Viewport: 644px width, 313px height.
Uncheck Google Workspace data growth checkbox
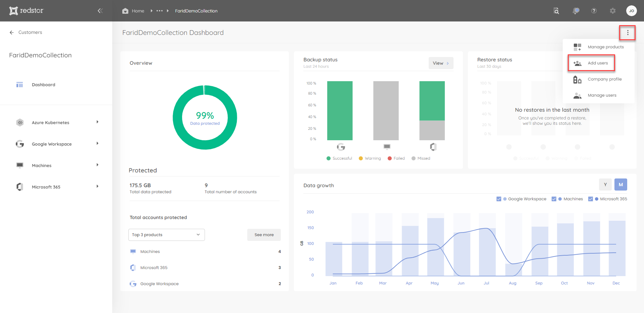click(x=499, y=199)
